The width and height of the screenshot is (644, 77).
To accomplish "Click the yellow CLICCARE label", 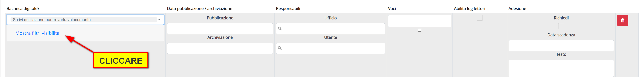I will point(121,60).
